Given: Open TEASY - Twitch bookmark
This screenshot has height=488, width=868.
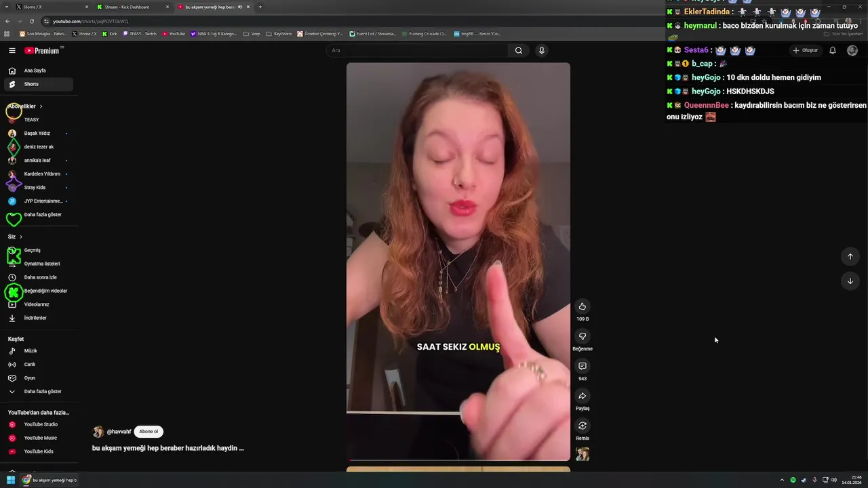Looking at the screenshot, I should point(139,33).
